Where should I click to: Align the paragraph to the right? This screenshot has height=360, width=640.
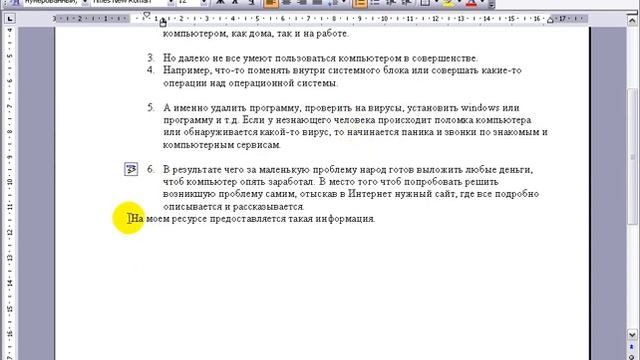tap(302, 2)
